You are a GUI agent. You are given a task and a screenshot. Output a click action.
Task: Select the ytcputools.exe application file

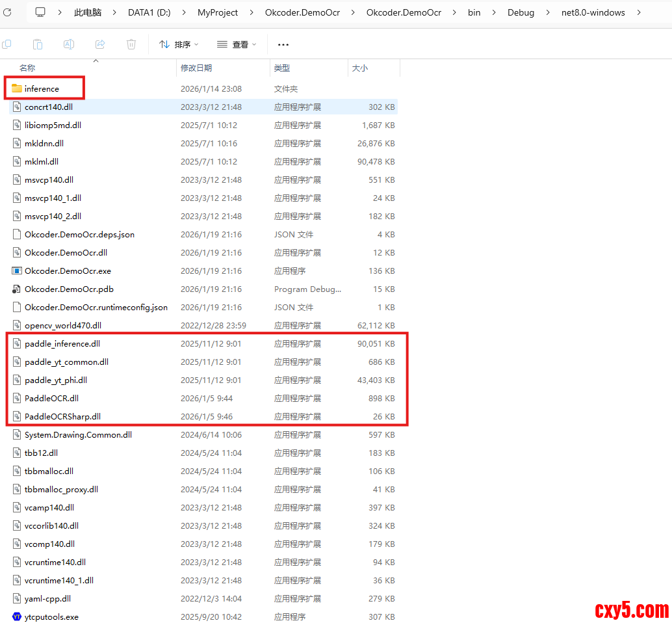(51, 616)
